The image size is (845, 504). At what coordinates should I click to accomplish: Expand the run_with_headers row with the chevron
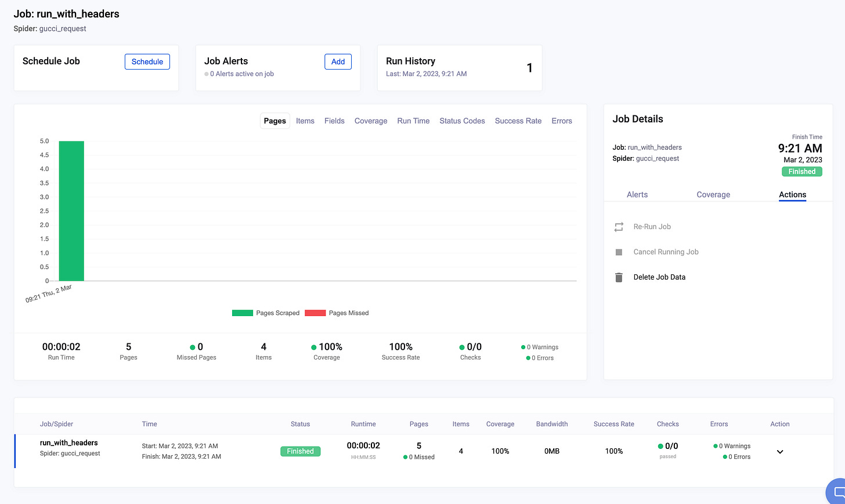(x=779, y=451)
